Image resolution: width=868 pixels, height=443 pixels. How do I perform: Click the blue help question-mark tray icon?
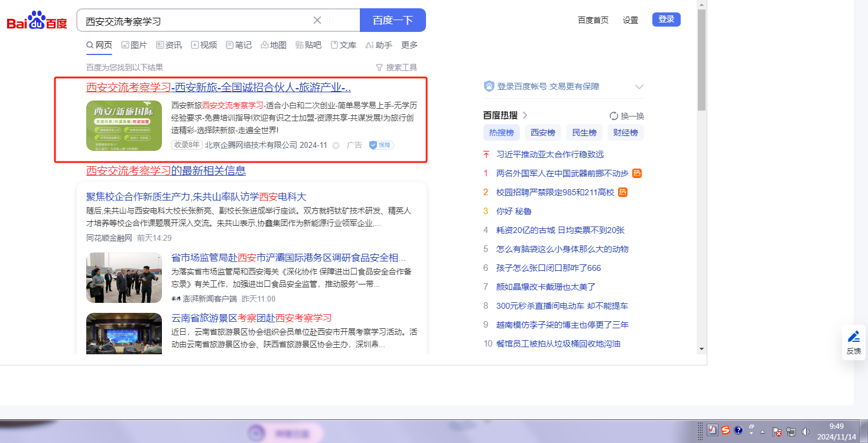click(738, 430)
